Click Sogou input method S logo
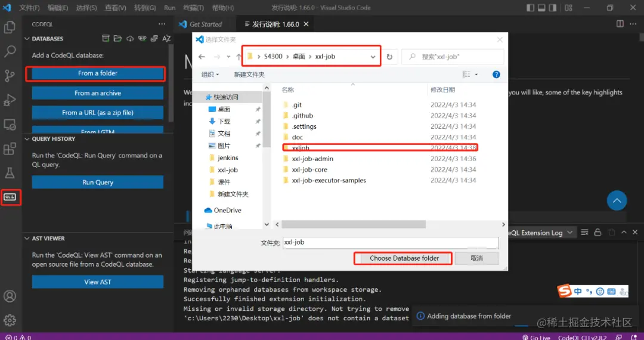This screenshot has width=644, height=340. [564, 290]
